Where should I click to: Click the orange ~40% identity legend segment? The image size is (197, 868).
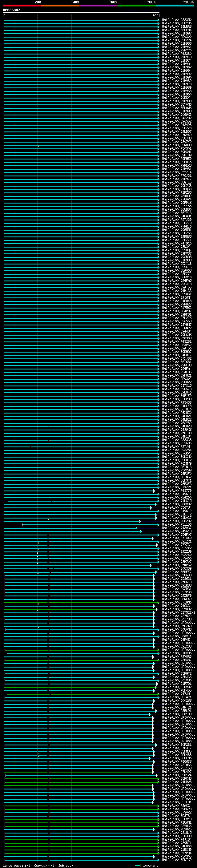pos(60,6)
